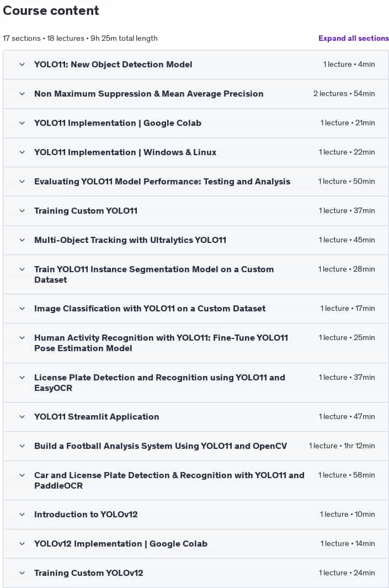389x588 pixels.
Task: Click chevron for Evaluating YOLO11 Model Performance
Action: (22, 182)
